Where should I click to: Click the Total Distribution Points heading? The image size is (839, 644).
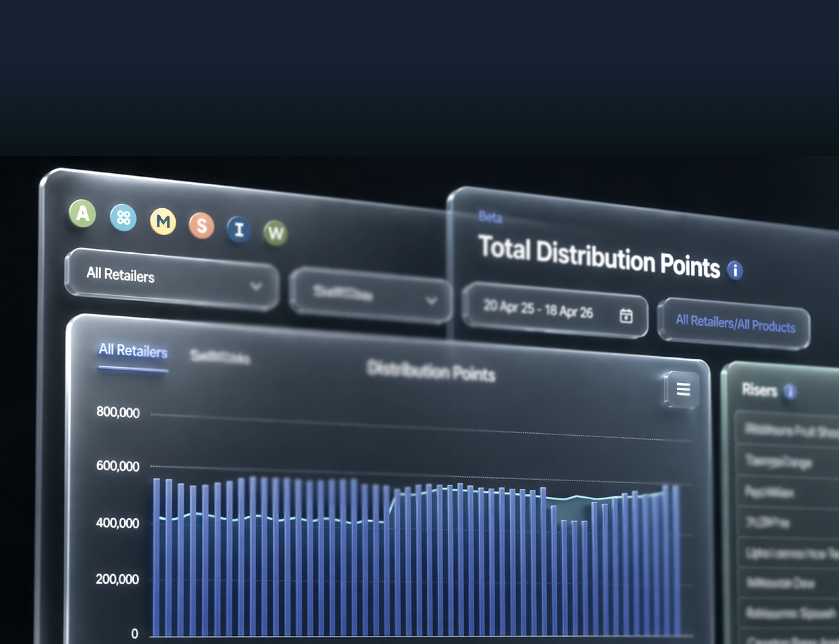coord(599,257)
